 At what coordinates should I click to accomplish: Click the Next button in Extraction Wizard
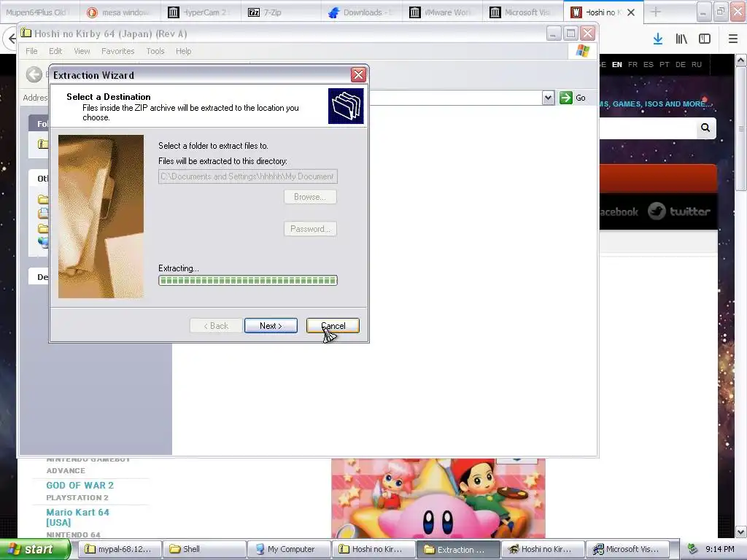click(x=271, y=326)
